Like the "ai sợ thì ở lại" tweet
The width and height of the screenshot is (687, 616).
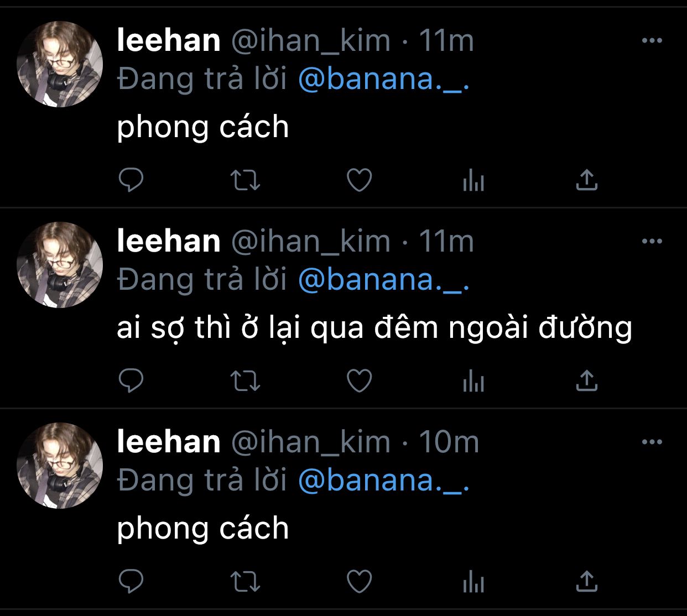(x=359, y=380)
